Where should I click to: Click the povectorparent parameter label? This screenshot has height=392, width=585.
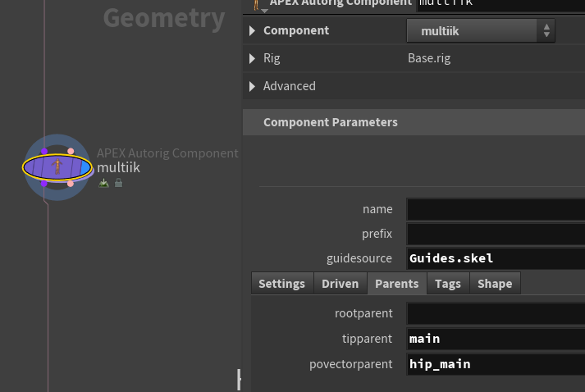pos(350,364)
